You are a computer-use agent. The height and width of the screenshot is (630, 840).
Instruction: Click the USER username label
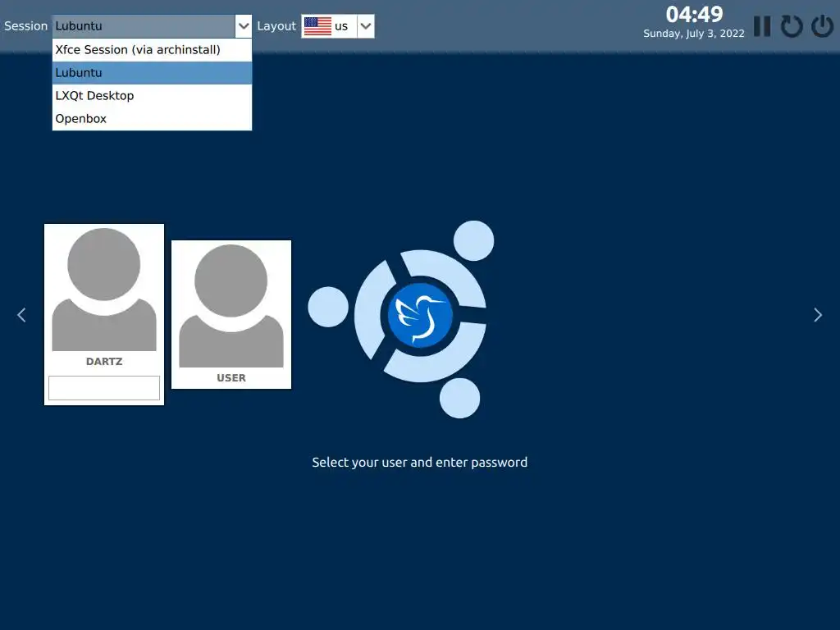tap(231, 378)
